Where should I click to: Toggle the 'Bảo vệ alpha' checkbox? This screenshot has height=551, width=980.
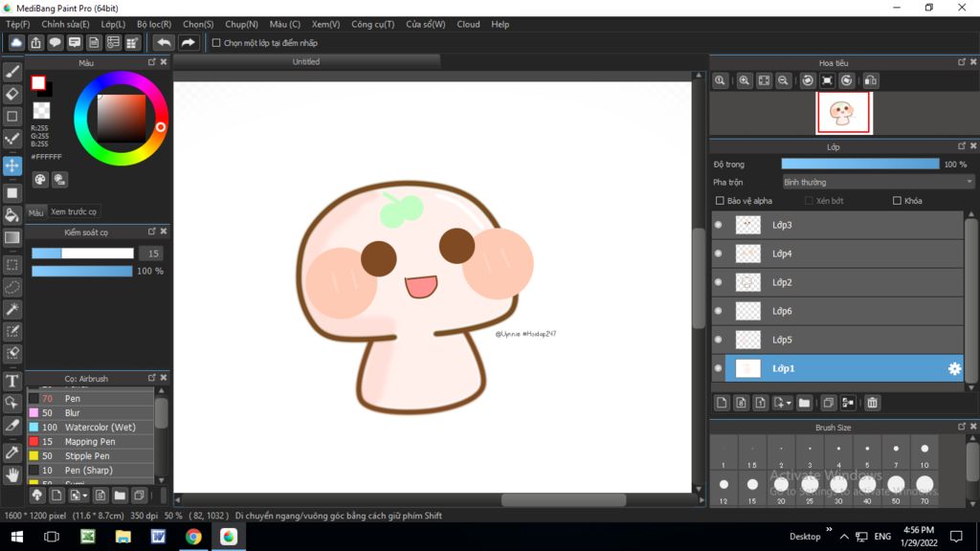(x=720, y=201)
